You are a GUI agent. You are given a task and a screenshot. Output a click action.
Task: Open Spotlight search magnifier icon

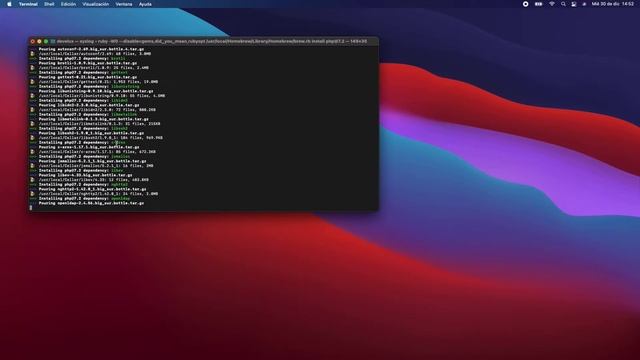[563, 4]
